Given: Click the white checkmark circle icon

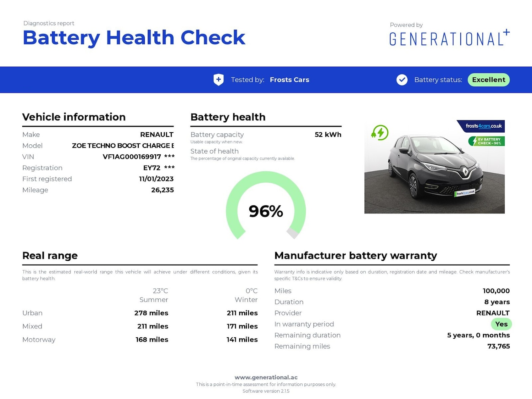Looking at the screenshot, I should [402, 80].
